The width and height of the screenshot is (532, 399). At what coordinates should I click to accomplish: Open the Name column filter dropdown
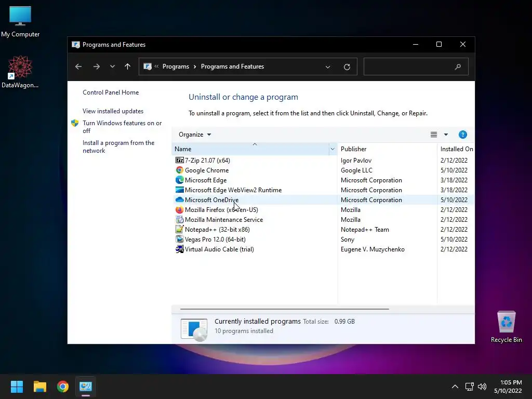pos(332,149)
